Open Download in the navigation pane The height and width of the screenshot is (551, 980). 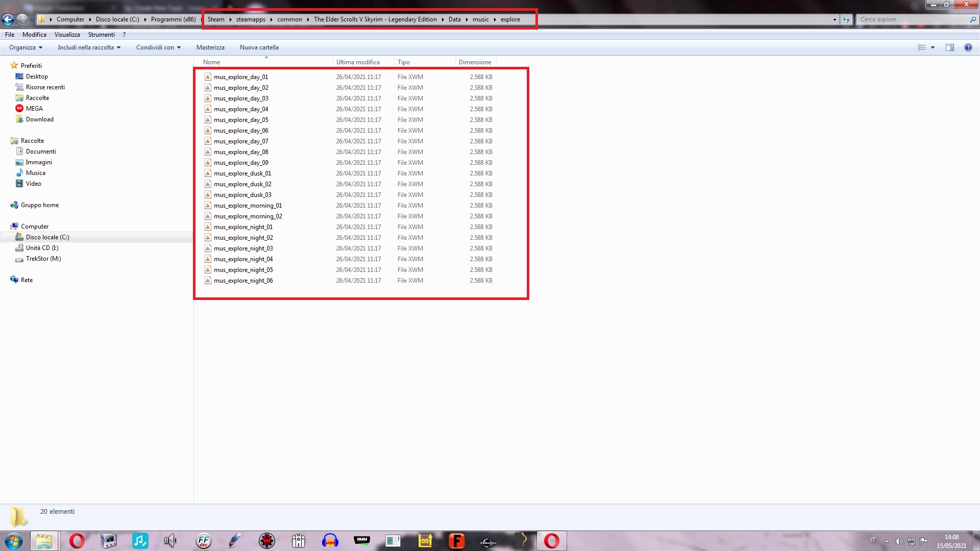click(x=40, y=119)
